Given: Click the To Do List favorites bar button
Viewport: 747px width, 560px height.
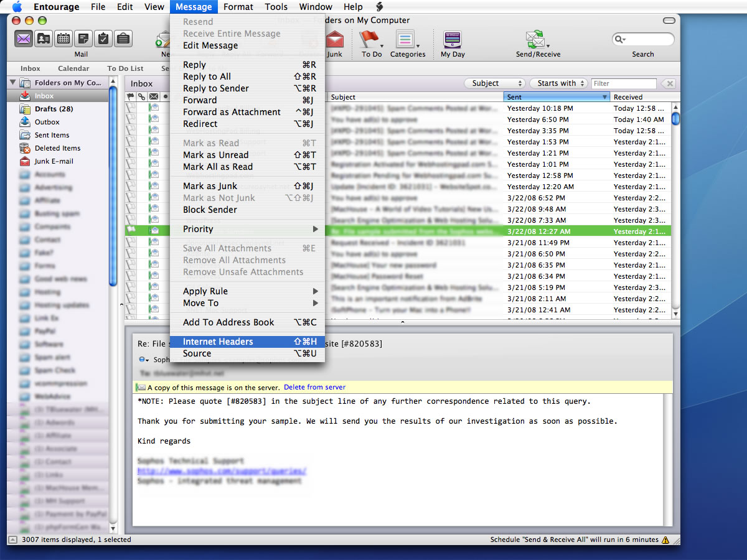Looking at the screenshot, I should [x=125, y=68].
